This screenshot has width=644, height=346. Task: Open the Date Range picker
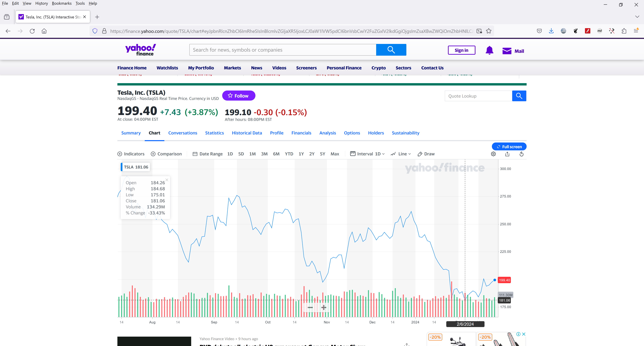click(207, 154)
